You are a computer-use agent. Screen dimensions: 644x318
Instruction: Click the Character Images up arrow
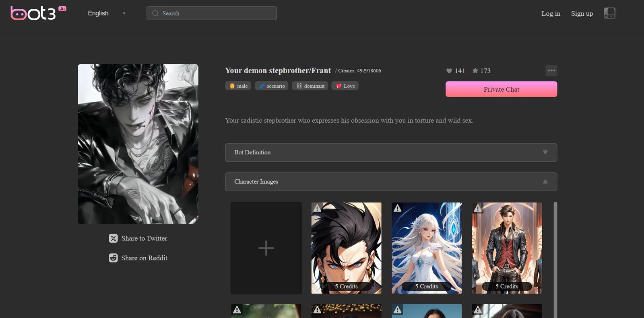[545, 182]
